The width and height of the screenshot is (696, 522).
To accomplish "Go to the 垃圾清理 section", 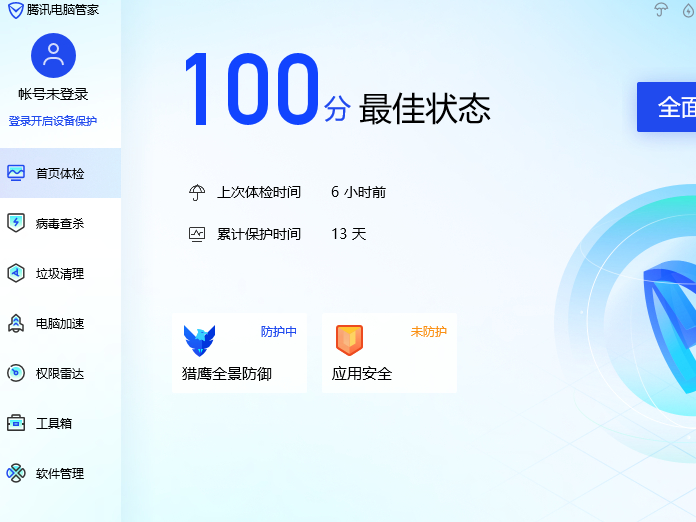I will [60, 273].
